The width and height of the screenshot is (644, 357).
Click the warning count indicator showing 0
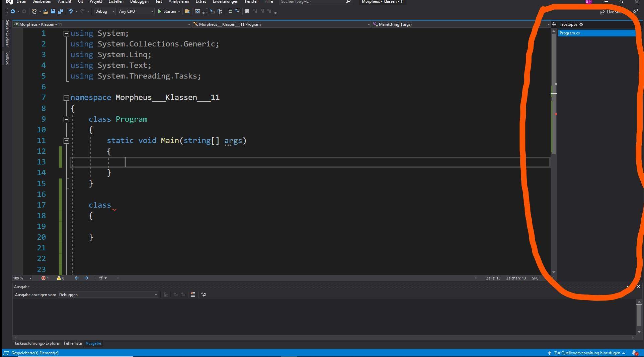coord(61,278)
